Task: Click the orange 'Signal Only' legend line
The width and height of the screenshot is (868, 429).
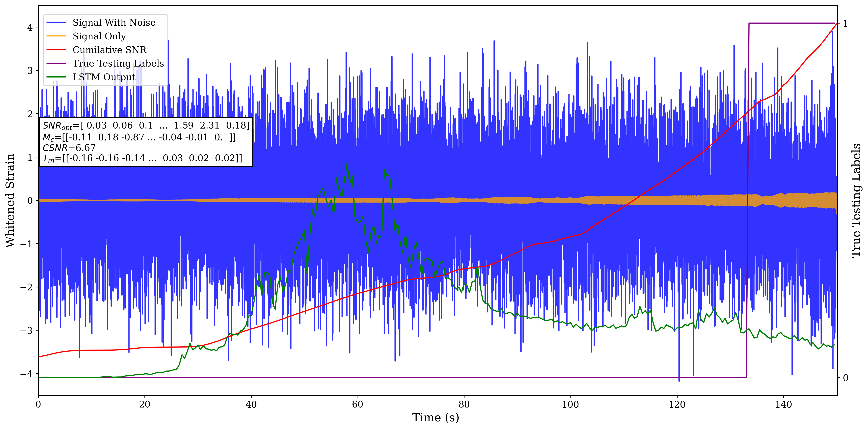Action: tap(56, 36)
